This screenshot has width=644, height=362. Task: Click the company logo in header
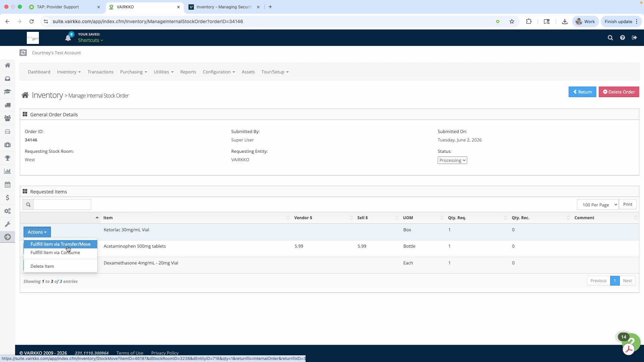[33, 38]
